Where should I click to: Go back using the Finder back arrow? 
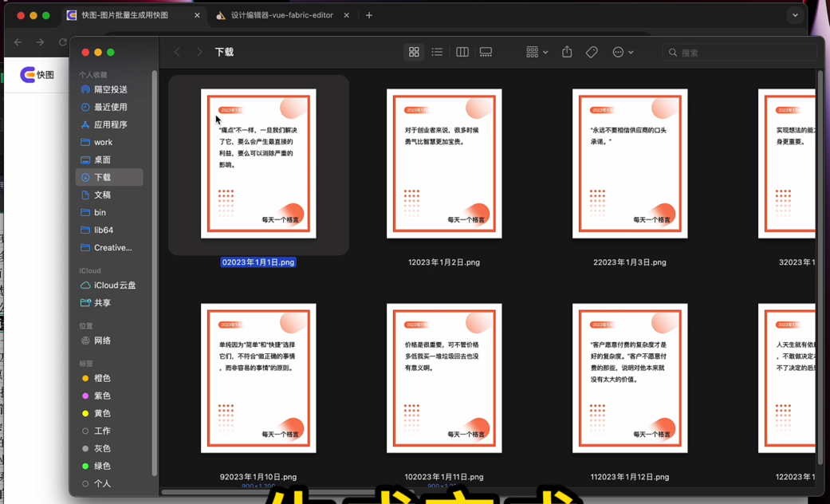tap(178, 53)
